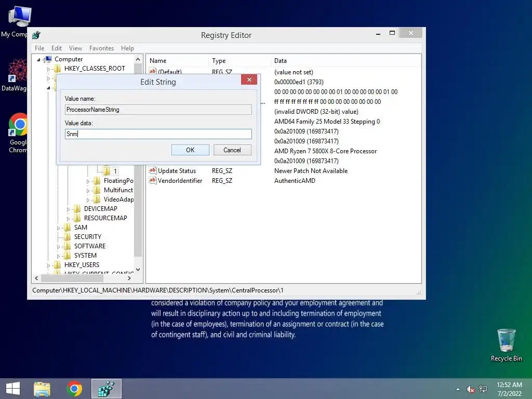Click tree pane scroll up arrow

pos(138,59)
